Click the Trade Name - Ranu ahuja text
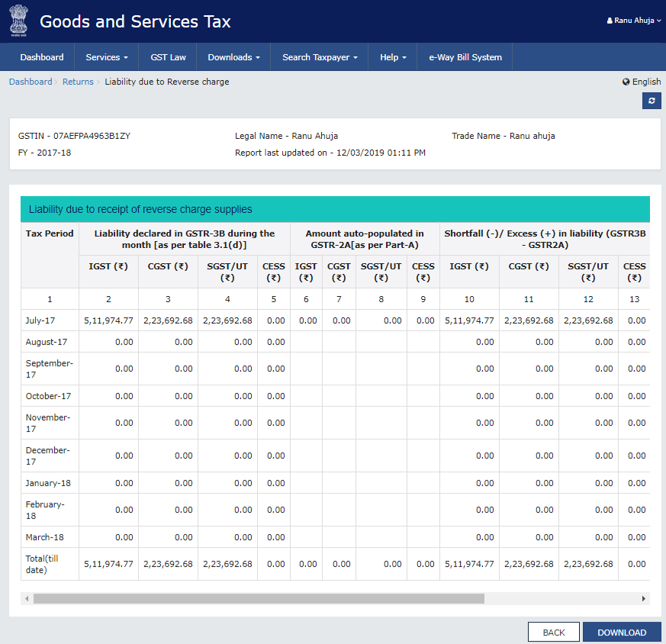Image resolution: width=666 pixels, height=644 pixels. pos(504,136)
